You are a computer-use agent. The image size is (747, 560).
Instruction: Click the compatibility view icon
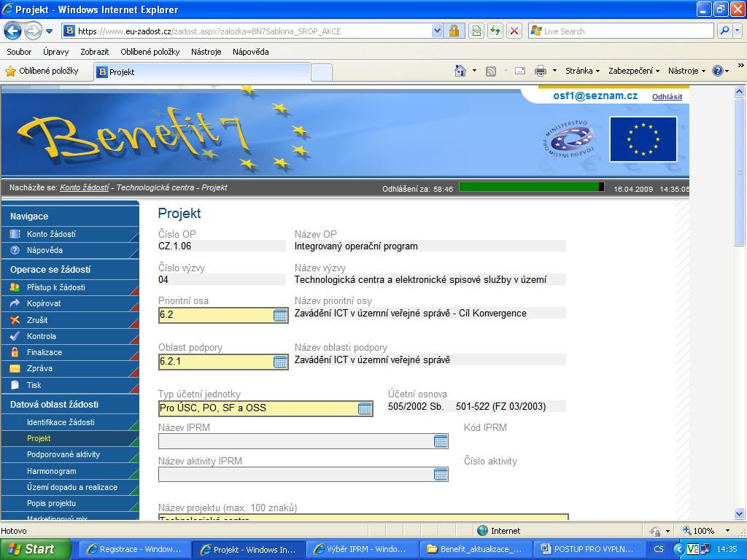click(476, 31)
